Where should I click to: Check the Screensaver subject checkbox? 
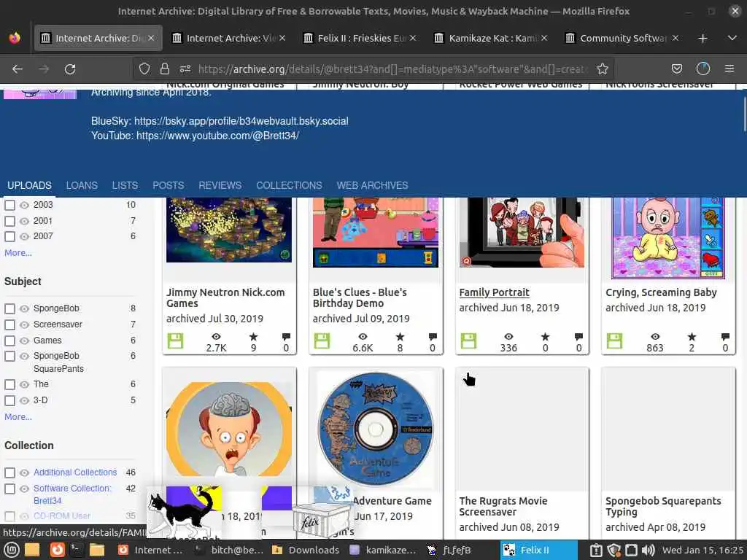(9, 324)
